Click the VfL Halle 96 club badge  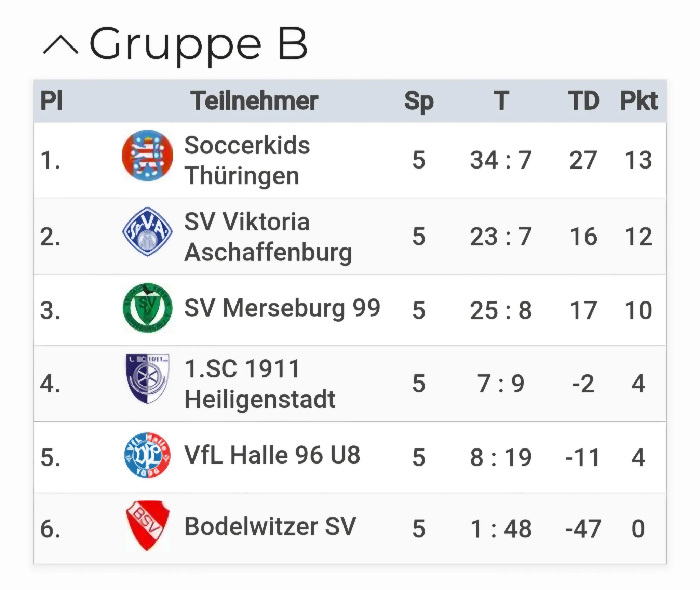coord(147,455)
